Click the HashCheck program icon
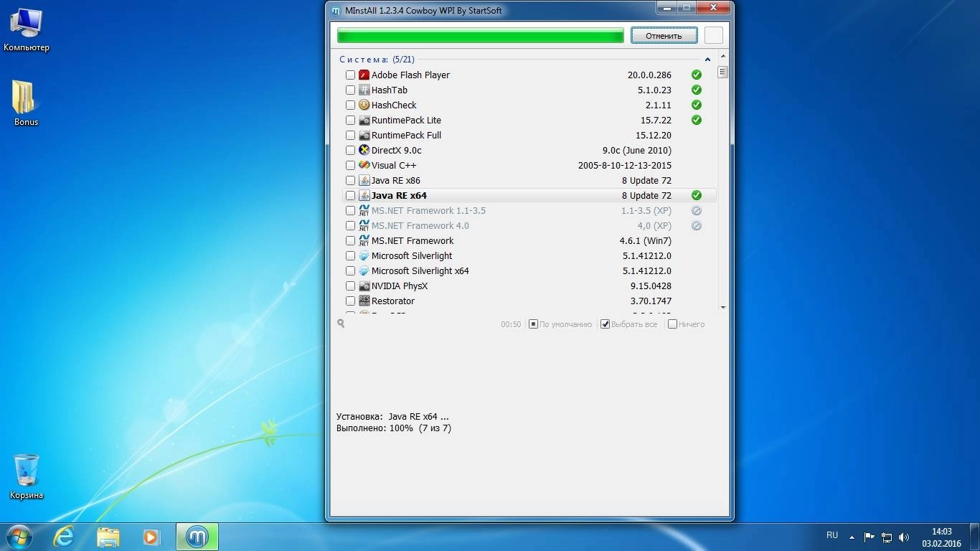Screen dimensions: 980x551 pyautogui.click(x=364, y=105)
